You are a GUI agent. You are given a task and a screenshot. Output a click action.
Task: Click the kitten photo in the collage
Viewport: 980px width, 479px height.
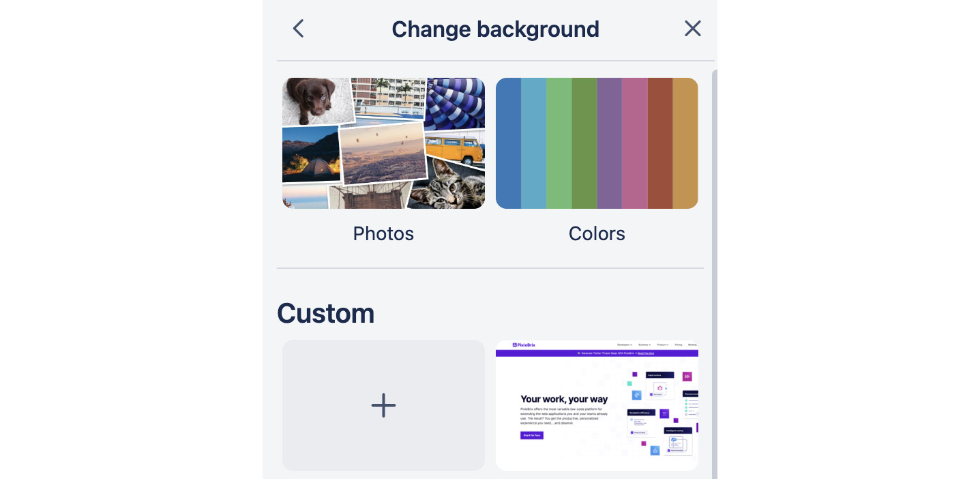[447, 184]
